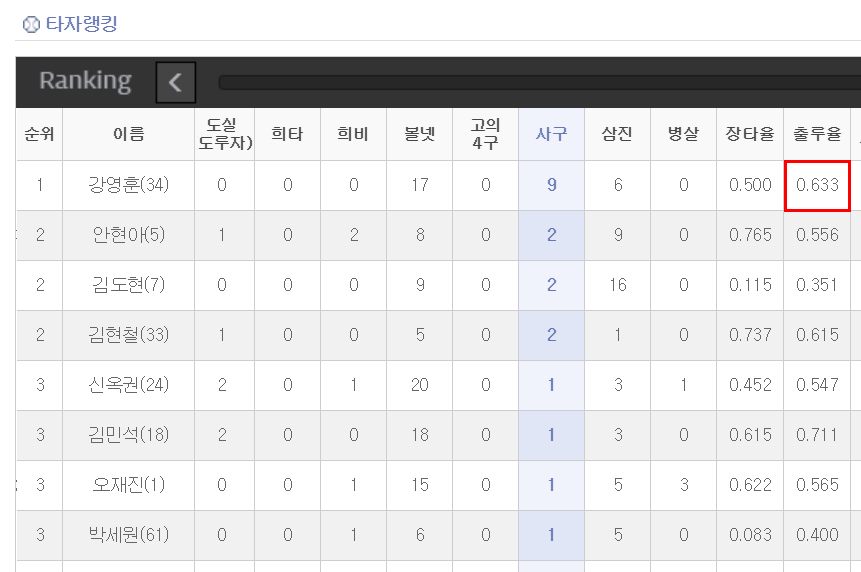The image size is (861, 572).
Task: Click 신옥권's 볼넷 value 20
Action: click(x=420, y=385)
